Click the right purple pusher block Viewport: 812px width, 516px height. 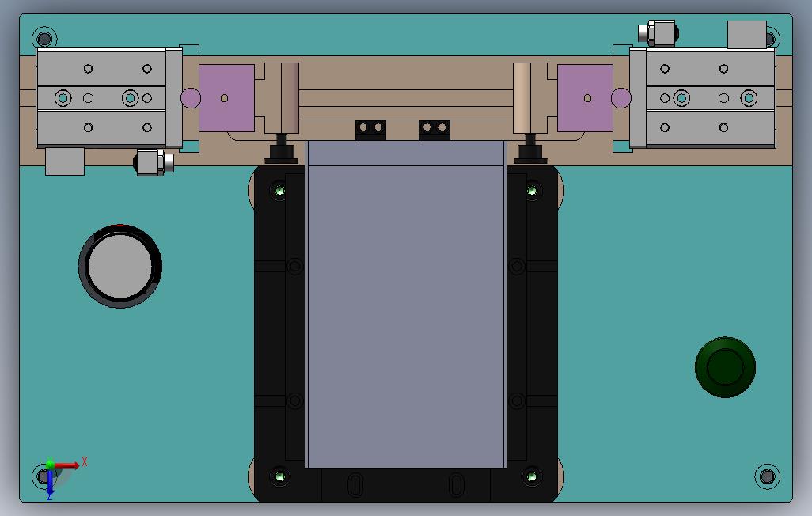(585, 98)
